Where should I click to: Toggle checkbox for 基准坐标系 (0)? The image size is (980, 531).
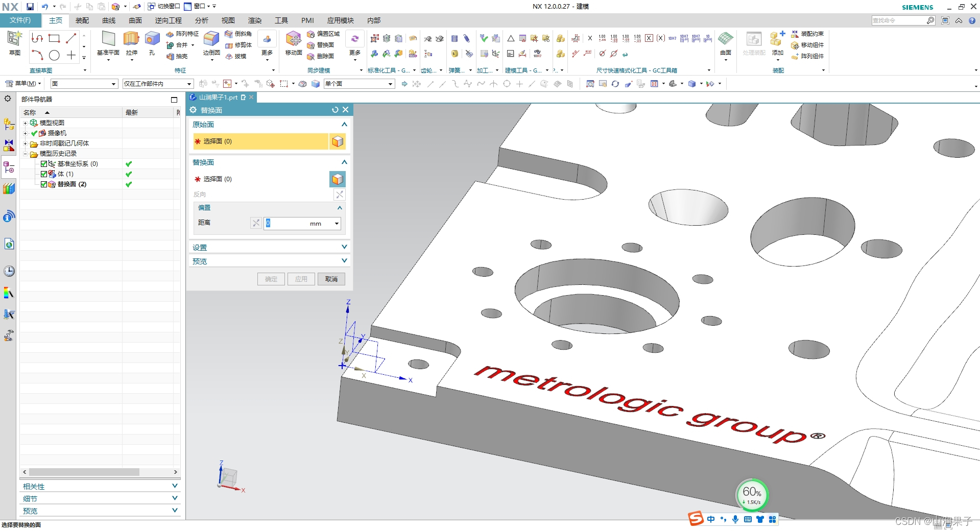[x=44, y=164]
